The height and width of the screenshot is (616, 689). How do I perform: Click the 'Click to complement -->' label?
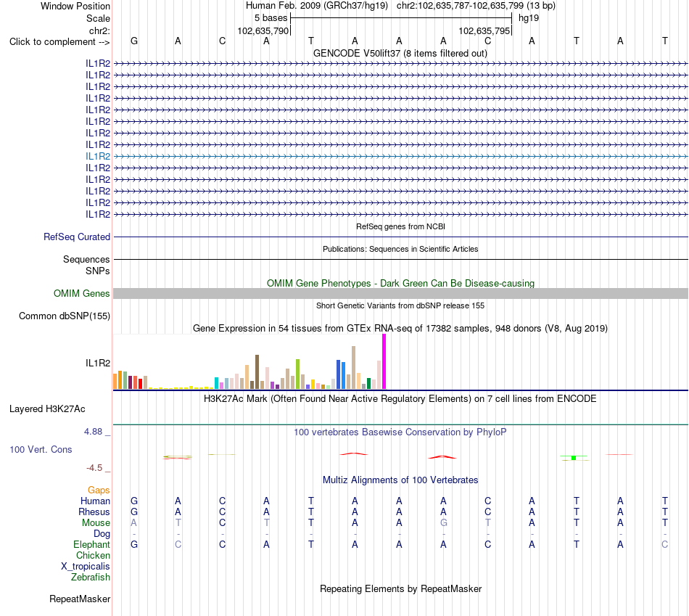tap(59, 42)
